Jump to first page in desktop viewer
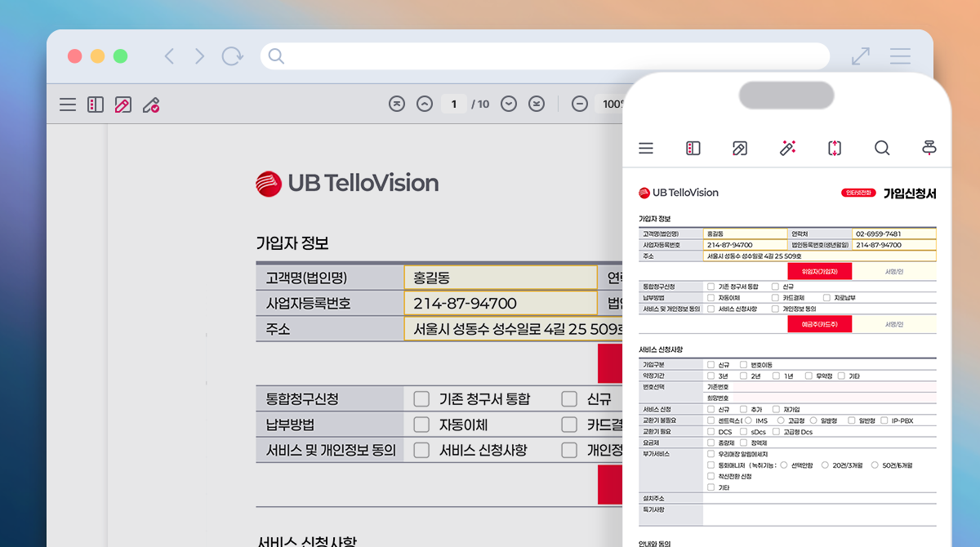Screen dimensions: 980x547 (x=397, y=104)
